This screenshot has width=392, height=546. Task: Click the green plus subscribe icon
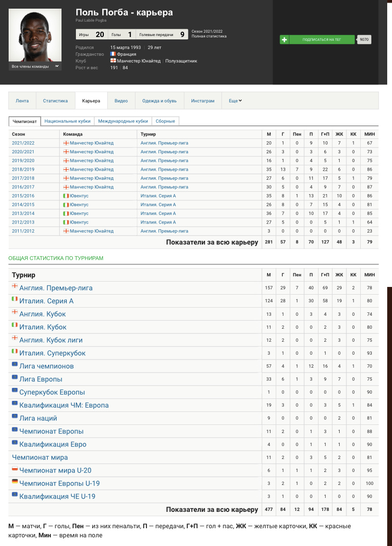(284, 40)
